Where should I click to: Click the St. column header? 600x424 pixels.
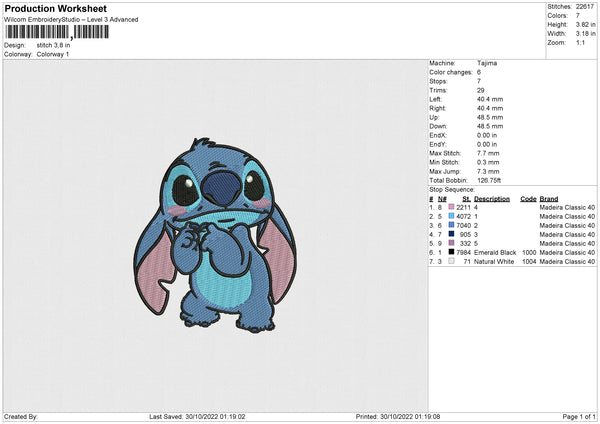pyautogui.click(x=466, y=198)
